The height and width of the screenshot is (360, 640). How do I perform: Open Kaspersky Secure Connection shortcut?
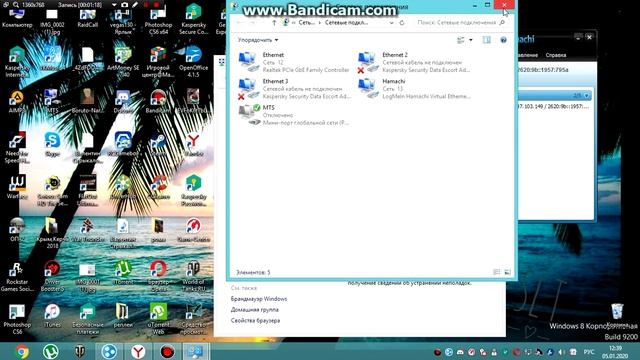pos(193,19)
